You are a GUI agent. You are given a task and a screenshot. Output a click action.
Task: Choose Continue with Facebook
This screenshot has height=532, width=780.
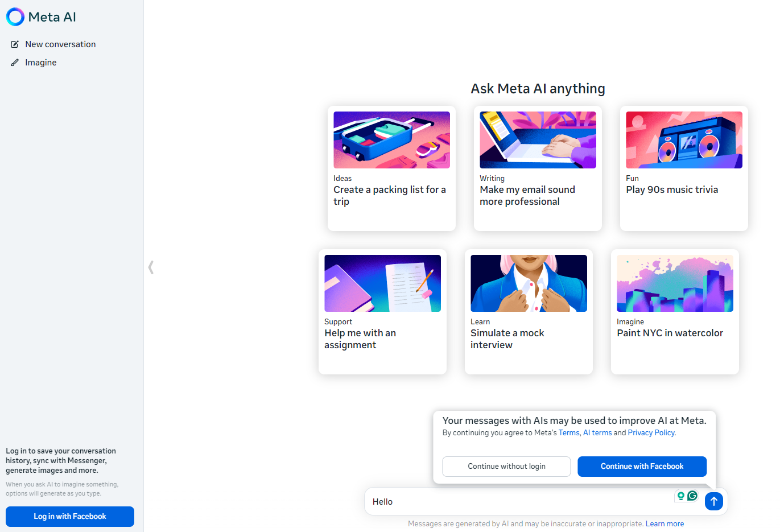(642, 467)
